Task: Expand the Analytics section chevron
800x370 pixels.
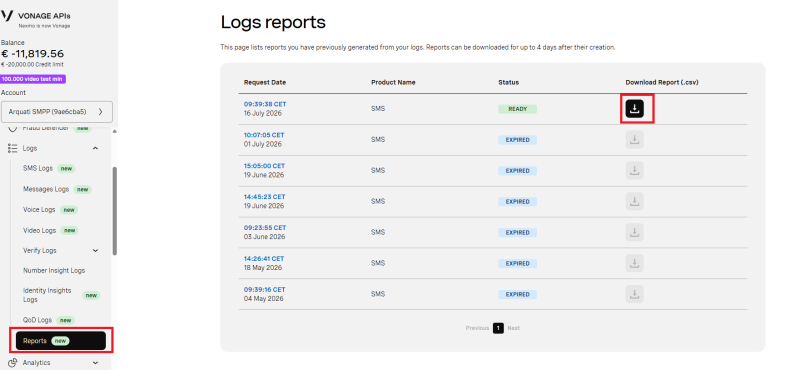Action: tap(95, 363)
